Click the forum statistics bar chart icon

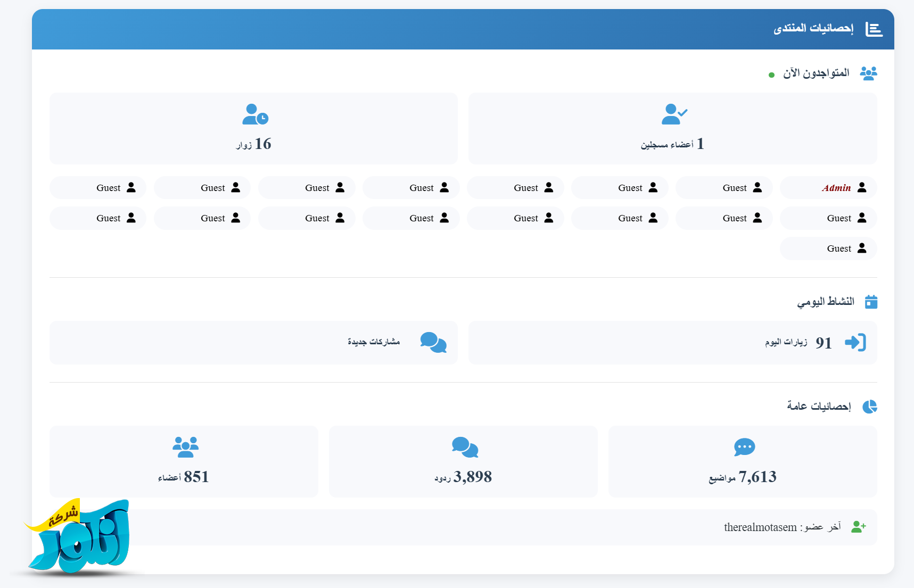tap(874, 29)
